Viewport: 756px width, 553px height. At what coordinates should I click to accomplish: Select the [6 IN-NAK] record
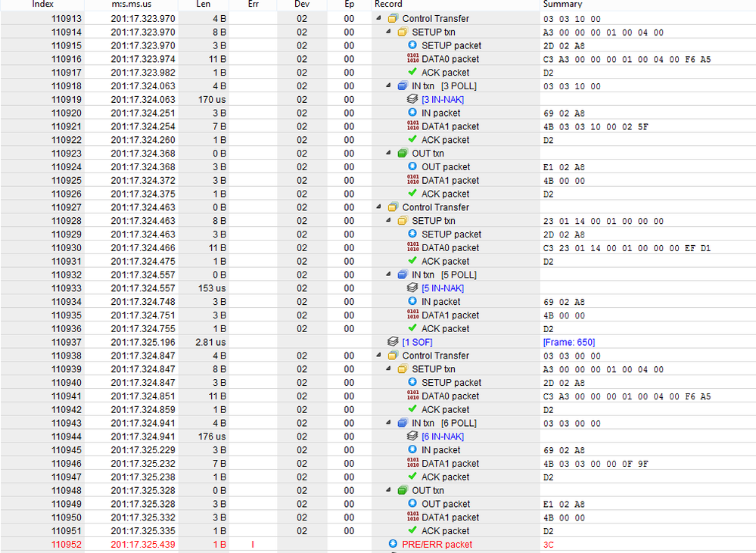443,436
